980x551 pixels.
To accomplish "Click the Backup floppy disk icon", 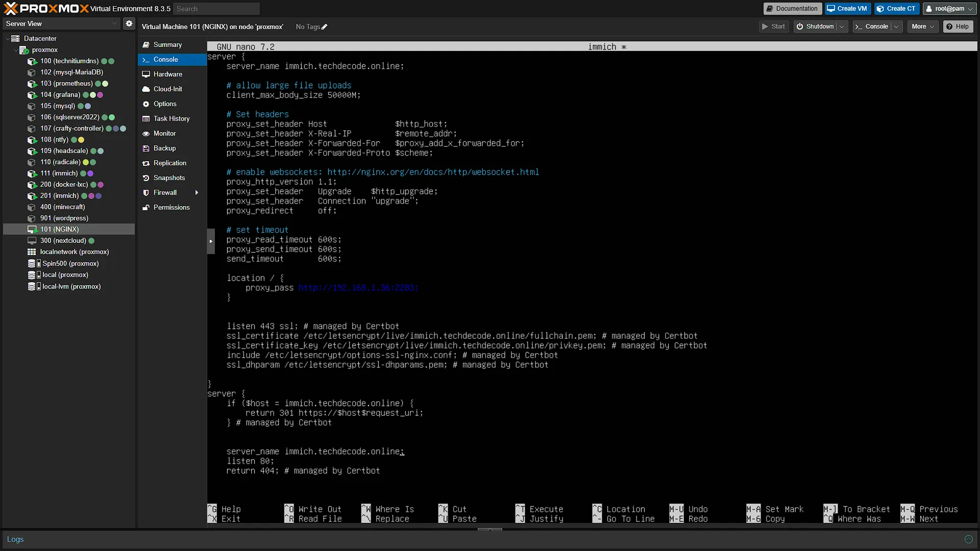I will tap(146, 148).
